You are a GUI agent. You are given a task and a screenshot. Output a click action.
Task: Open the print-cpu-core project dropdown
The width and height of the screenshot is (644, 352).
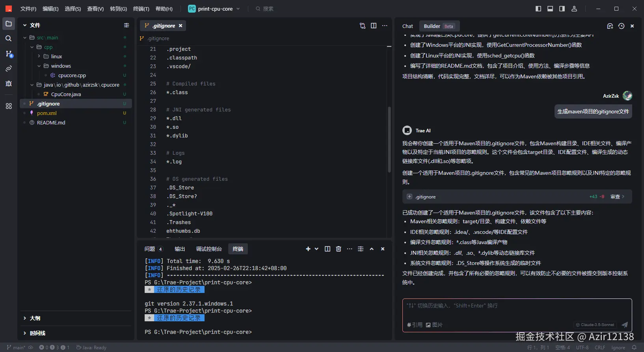click(214, 9)
